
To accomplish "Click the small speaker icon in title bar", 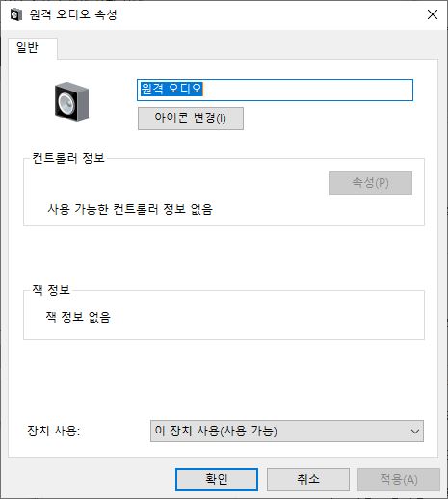I will click(x=16, y=14).
